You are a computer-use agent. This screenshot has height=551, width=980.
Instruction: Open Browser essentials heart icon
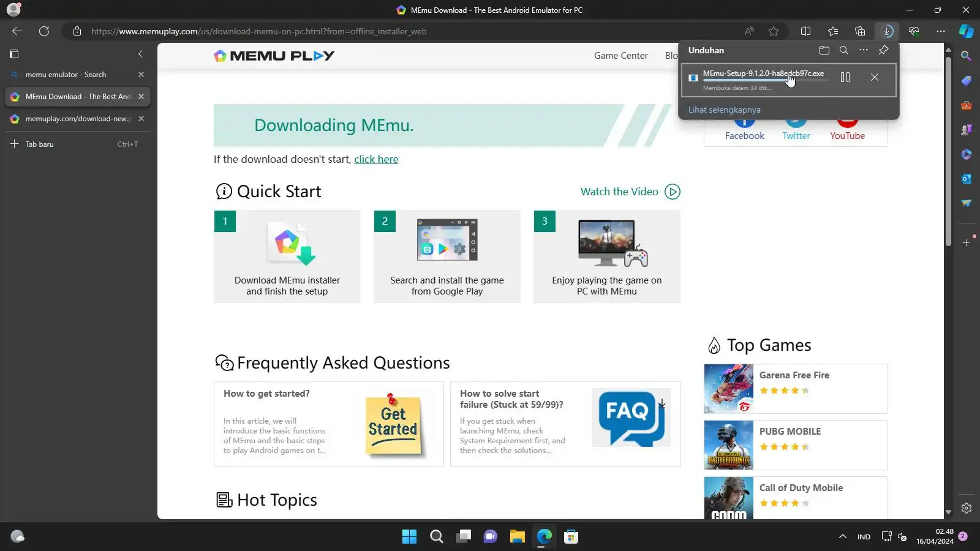coord(914,31)
